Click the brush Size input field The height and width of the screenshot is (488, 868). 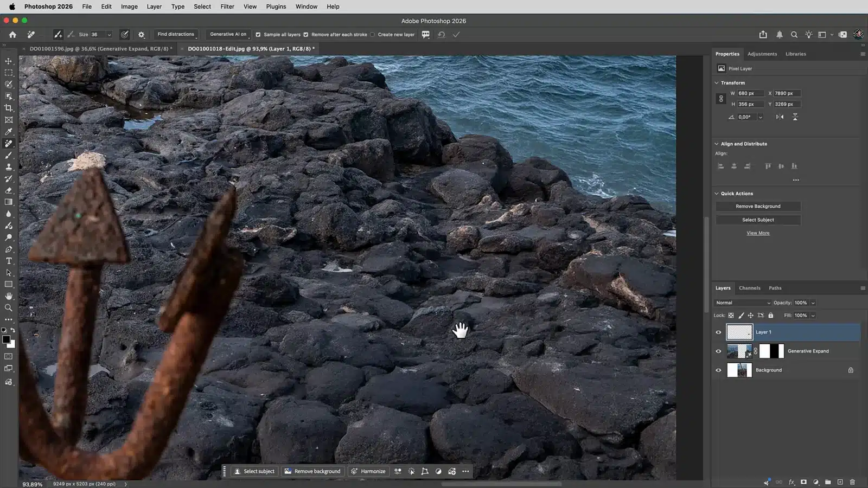tap(98, 34)
